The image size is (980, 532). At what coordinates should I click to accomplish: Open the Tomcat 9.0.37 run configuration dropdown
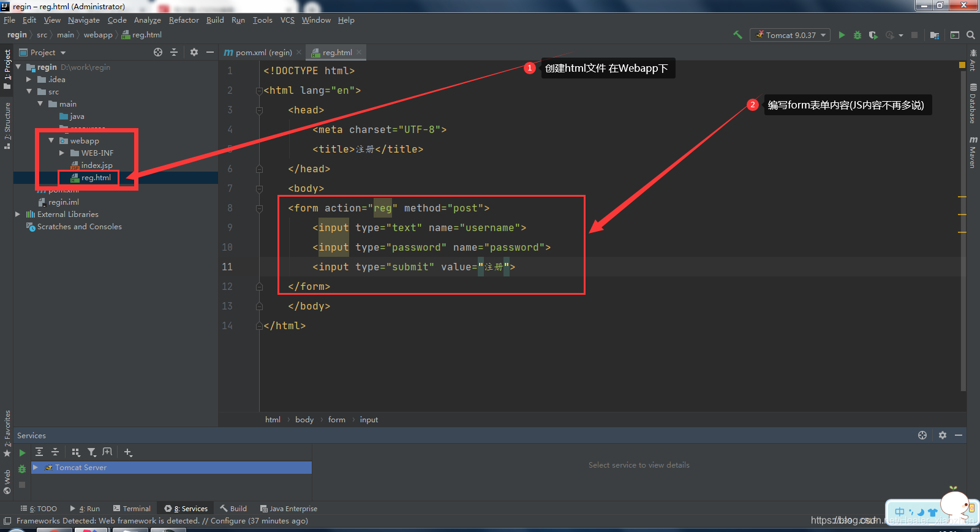coord(790,35)
